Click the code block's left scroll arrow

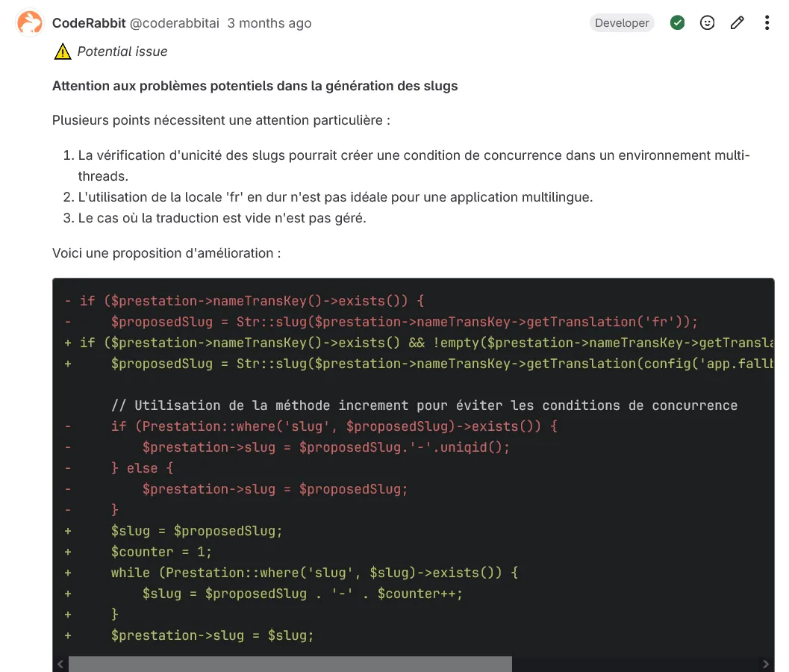coord(60,664)
